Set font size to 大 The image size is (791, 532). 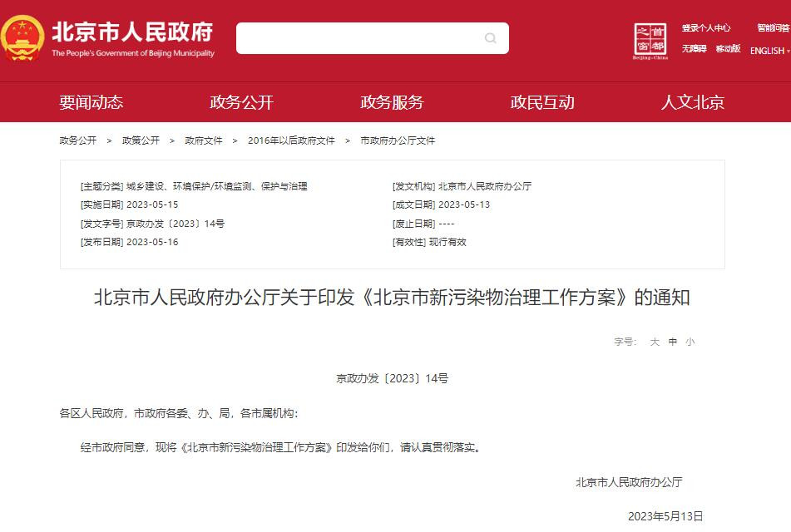tap(655, 342)
